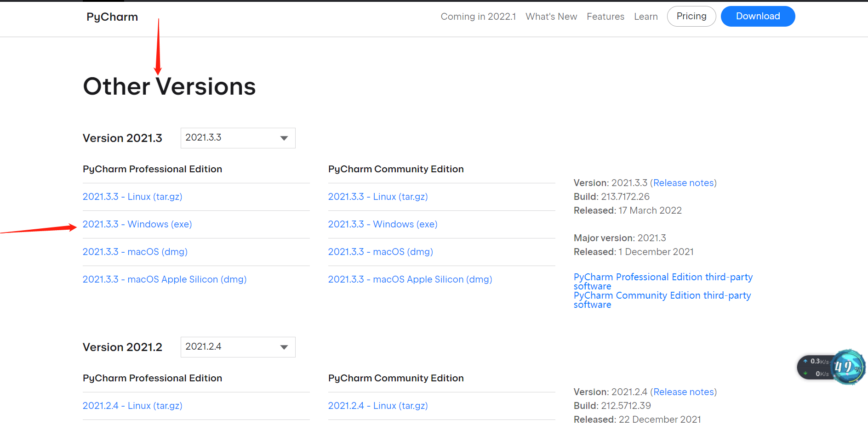Open PyCharm Community Edition third-party software link
The image size is (868, 425).
click(662, 300)
